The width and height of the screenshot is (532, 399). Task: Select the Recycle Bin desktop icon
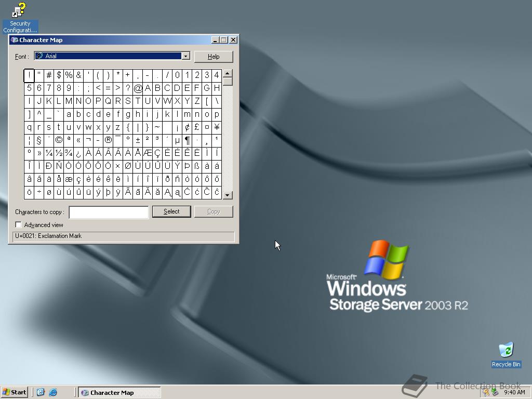(x=506, y=355)
